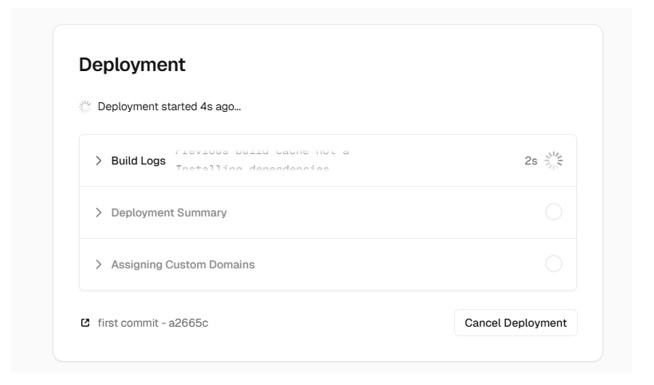Click the Installing dependencies log line
This screenshot has height=385, width=654.
pos(252,169)
